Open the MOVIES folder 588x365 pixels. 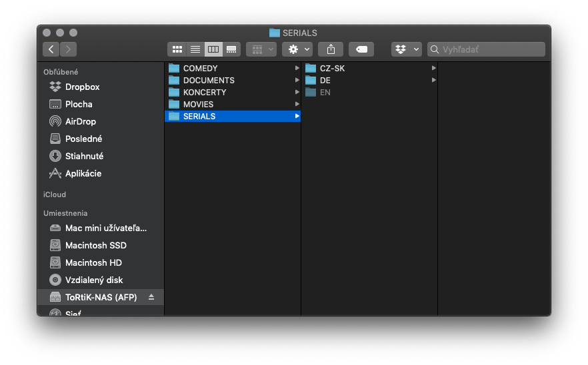[x=233, y=104]
